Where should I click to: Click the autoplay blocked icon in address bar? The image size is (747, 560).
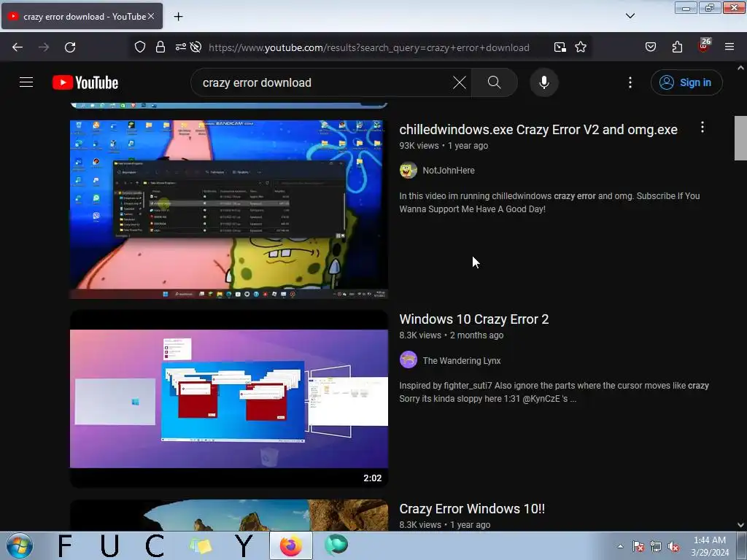196,47
